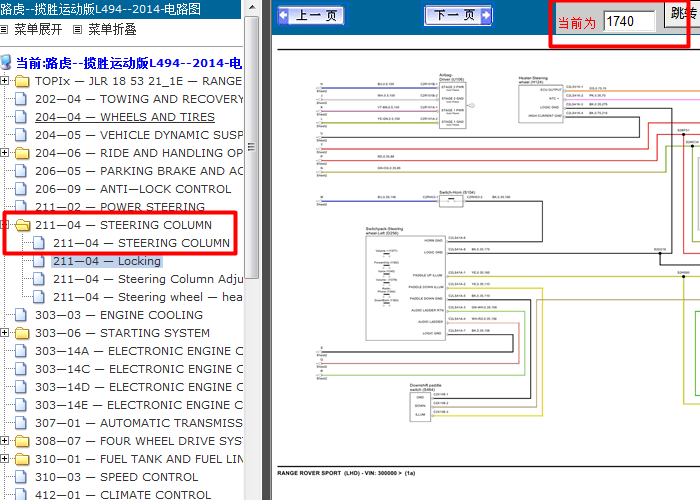The height and width of the screenshot is (500, 700).
Task: Click page icon of 202-04 Towing and Recovery
Action: 21,99
